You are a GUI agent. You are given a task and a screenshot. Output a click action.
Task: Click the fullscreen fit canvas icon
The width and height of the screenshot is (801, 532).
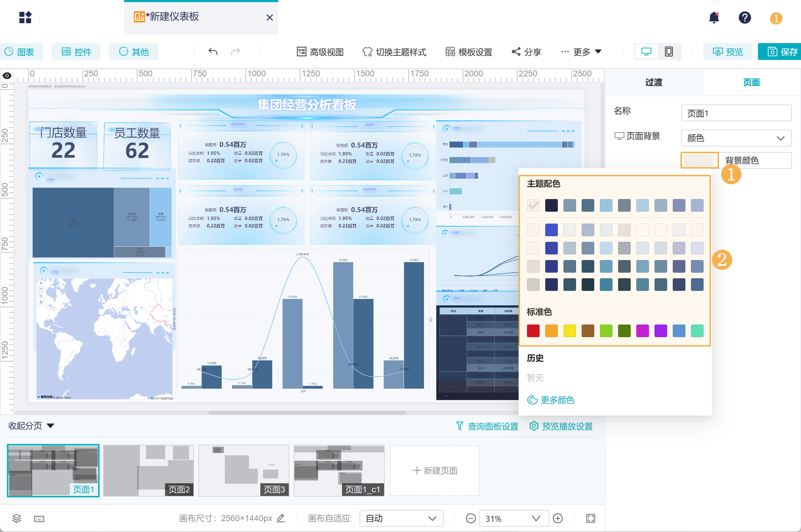coord(591,518)
